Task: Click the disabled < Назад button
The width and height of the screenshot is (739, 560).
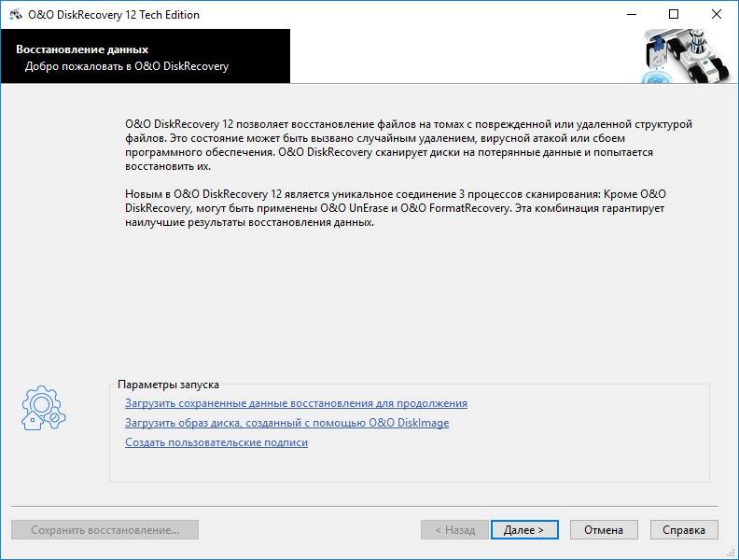Action: pos(454,530)
